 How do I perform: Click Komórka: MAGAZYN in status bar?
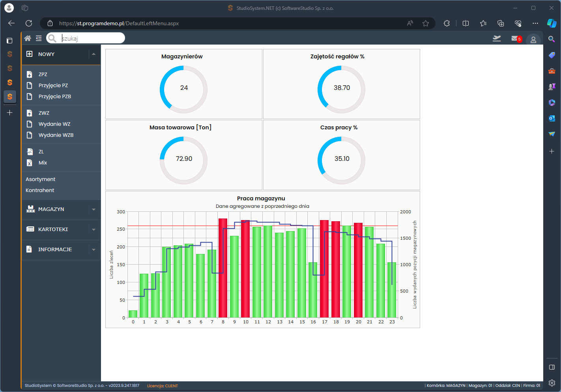446,386
